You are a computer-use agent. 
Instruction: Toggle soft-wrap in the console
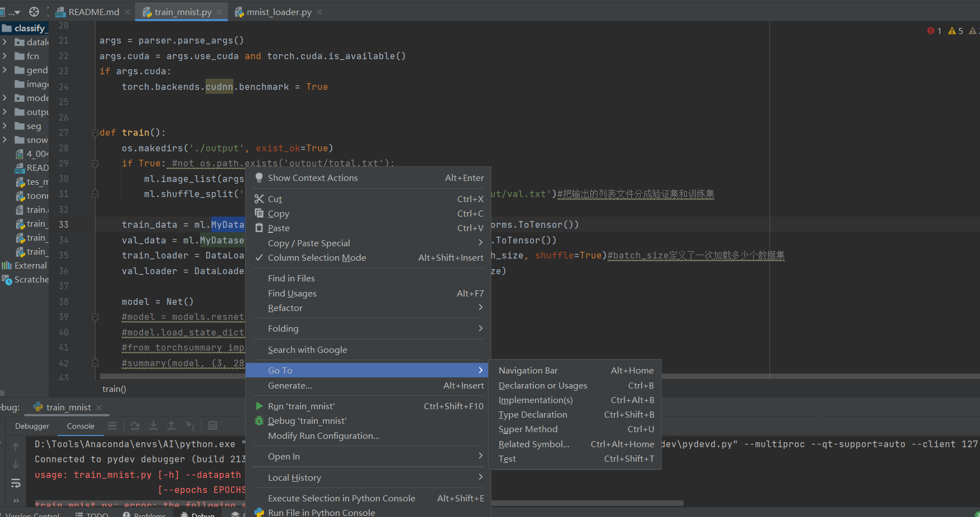(16, 483)
